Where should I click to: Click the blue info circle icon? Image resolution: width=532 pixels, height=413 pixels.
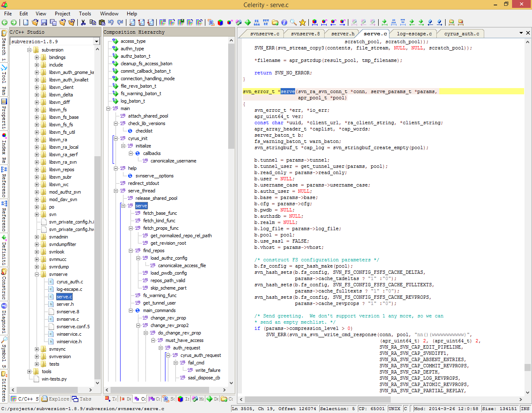tap(284, 22)
